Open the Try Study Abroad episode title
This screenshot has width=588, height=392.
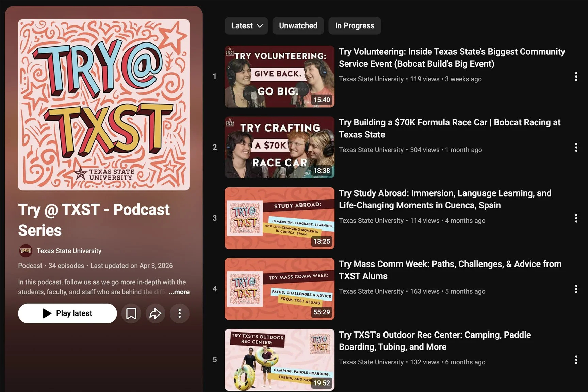445,199
